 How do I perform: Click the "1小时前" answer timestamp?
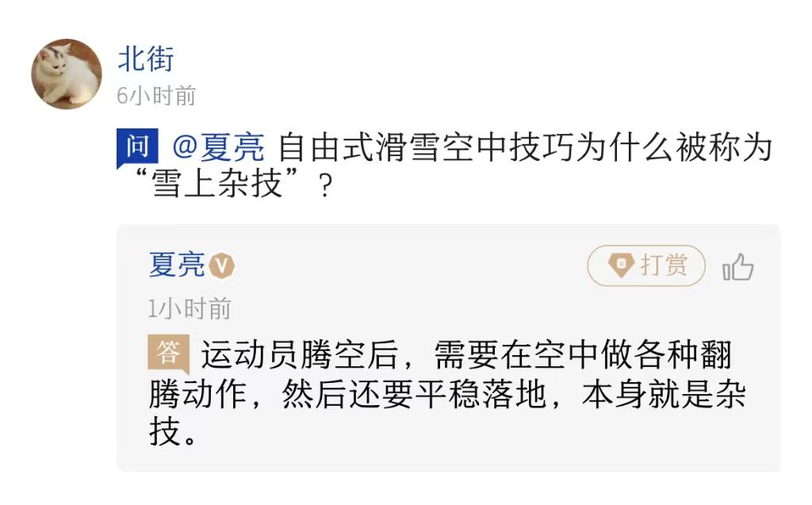[190, 309]
